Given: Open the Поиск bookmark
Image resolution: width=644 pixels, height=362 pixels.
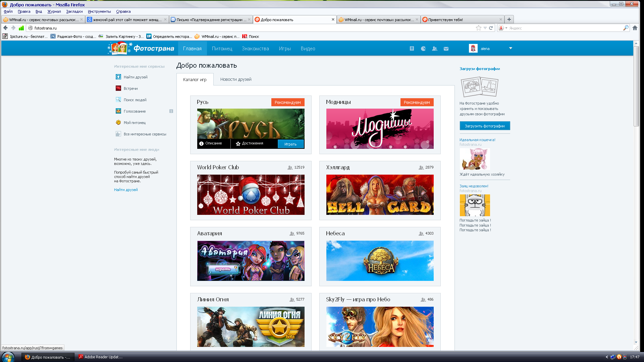Looking at the screenshot, I should click(x=251, y=36).
